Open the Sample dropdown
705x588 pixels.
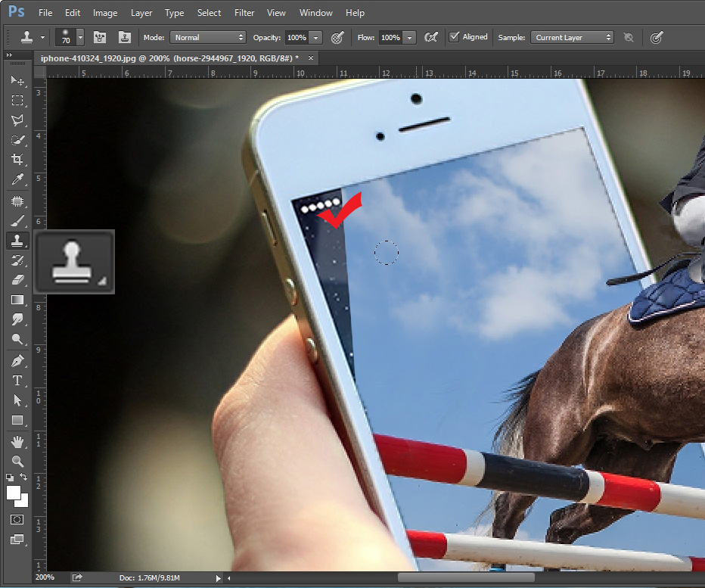pyautogui.click(x=571, y=36)
